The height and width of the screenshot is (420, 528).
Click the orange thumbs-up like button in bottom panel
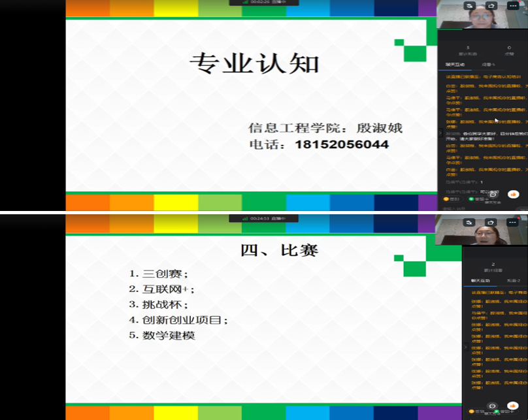click(513, 406)
